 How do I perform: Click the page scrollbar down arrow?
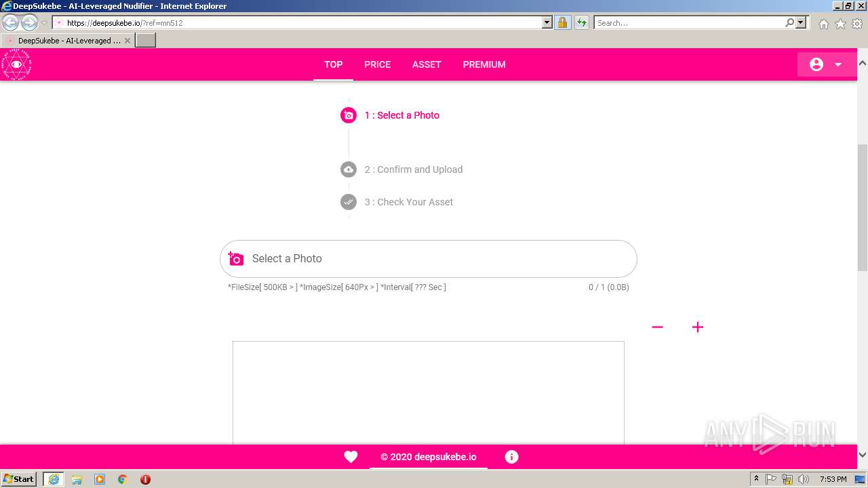point(863,455)
